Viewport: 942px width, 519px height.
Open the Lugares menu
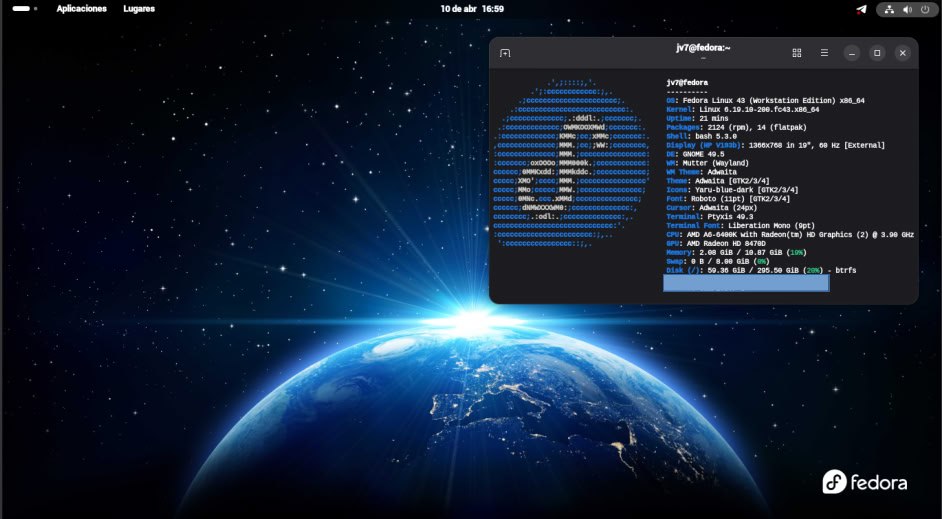point(139,9)
